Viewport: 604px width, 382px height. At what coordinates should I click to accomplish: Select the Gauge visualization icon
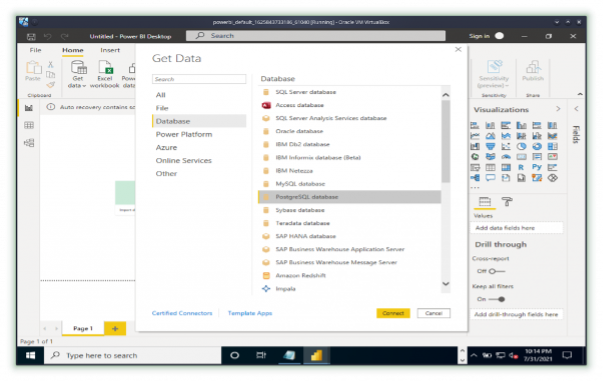pos(506,157)
